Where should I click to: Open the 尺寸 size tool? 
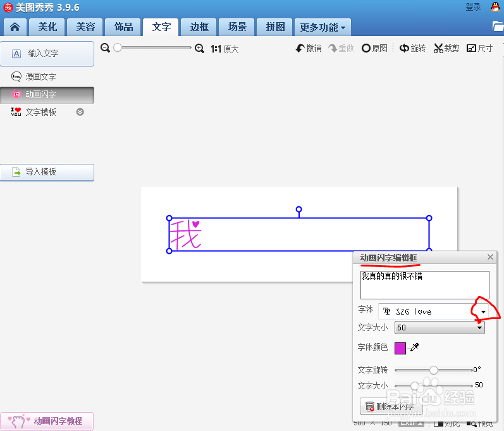pyautogui.click(x=479, y=48)
